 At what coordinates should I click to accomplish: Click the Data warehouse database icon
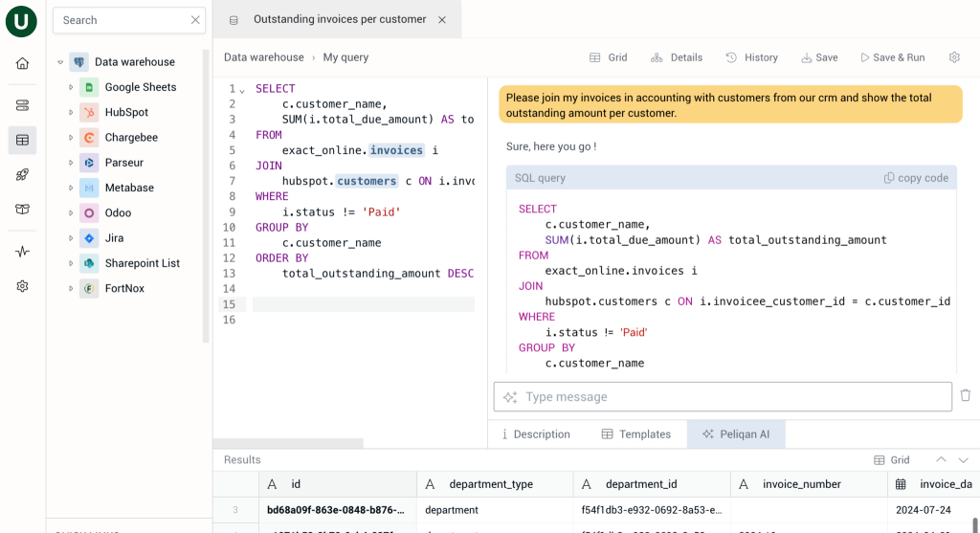pyautogui.click(x=79, y=62)
